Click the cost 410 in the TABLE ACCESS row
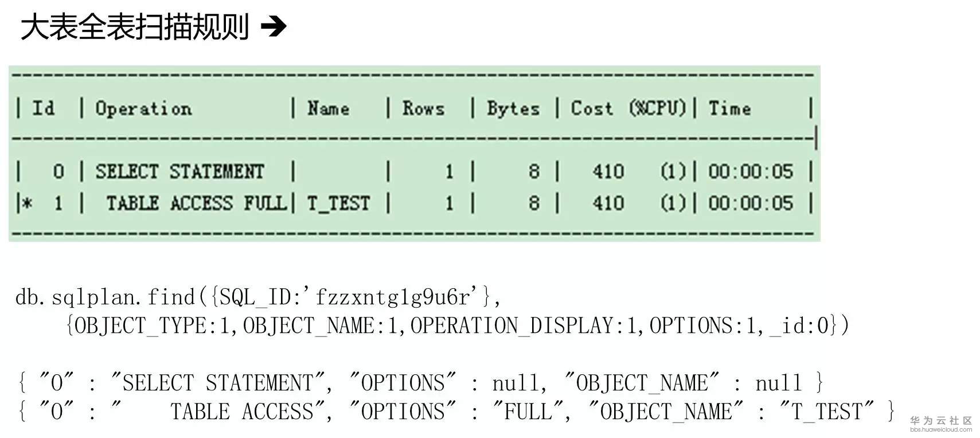This screenshot has width=980, height=438. [608, 203]
